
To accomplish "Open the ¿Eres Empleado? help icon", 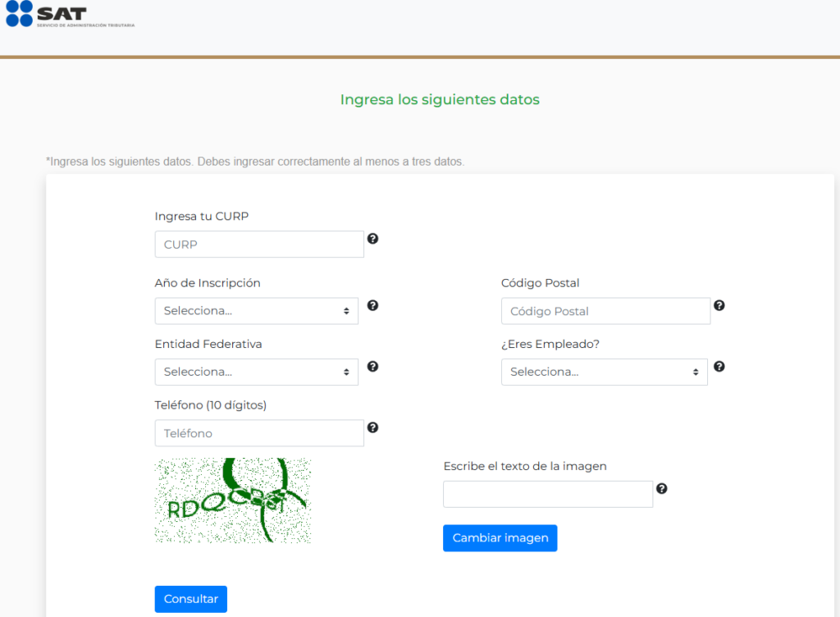I will tap(719, 366).
